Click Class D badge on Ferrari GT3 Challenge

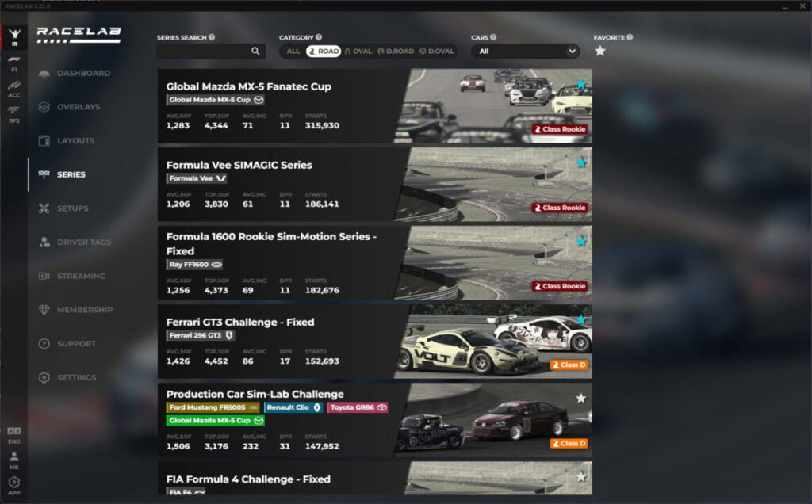(569, 365)
